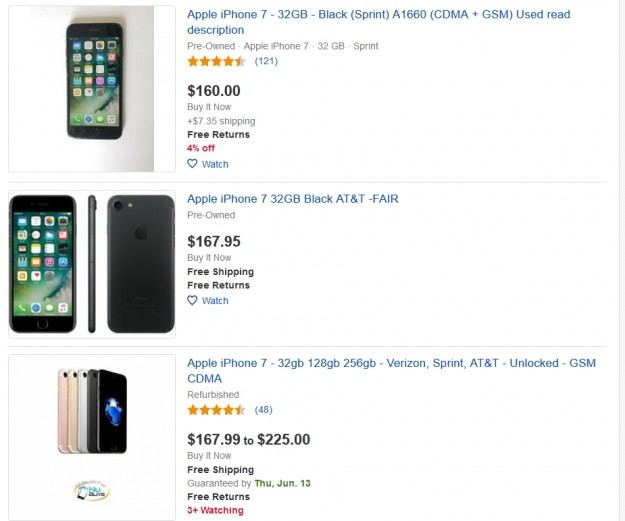Click star rating of refurbished iPhone listing
625x521 pixels.
click(x=216, y=410)
